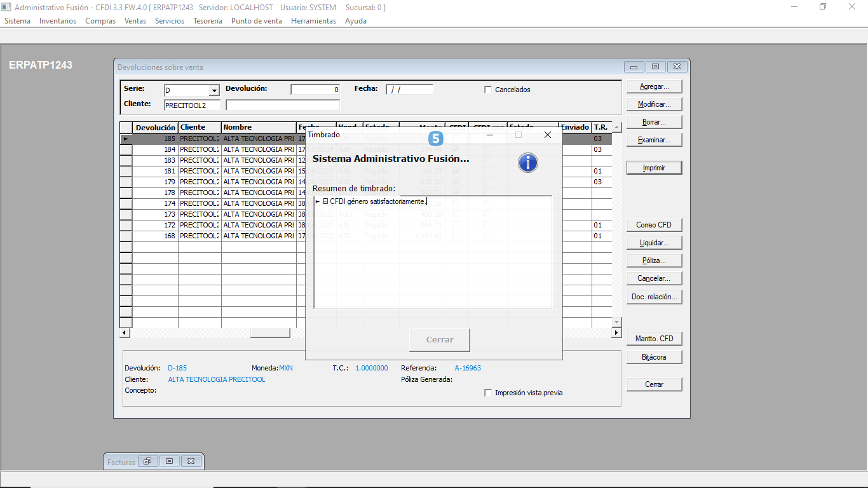868x488 pixels.
Task: Minimize the Timbrado dialog
Action: click(490, 135)
